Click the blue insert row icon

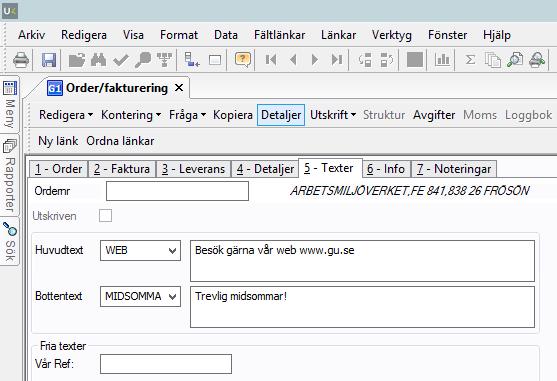(x=192, y=60)
